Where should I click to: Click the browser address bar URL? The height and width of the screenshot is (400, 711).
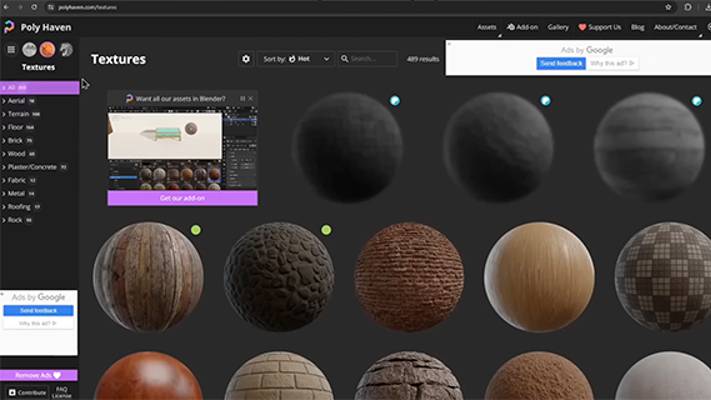[88, 7]
